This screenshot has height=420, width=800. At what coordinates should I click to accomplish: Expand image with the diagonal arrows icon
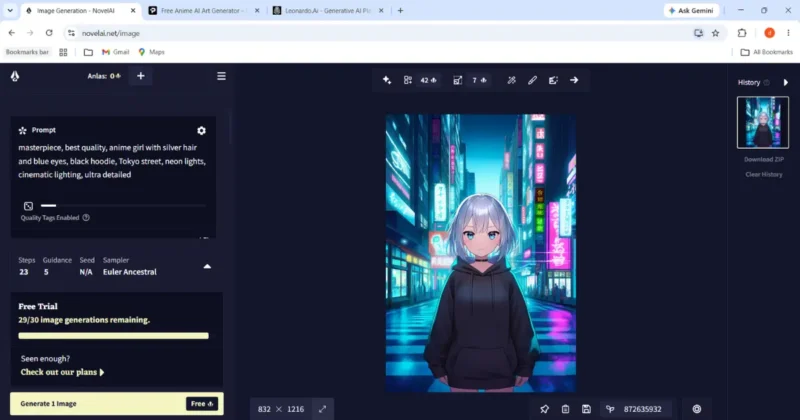(x=322, y=409)
